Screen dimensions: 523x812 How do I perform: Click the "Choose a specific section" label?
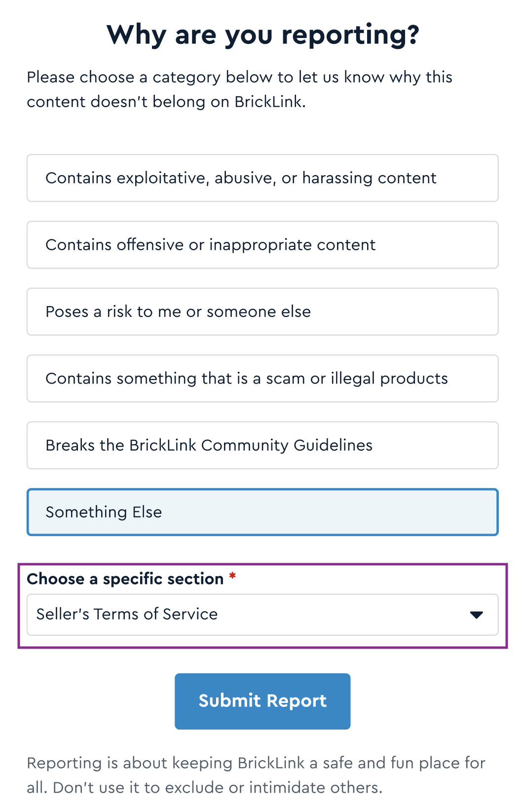pyautogui.click(x=125, y=579)
